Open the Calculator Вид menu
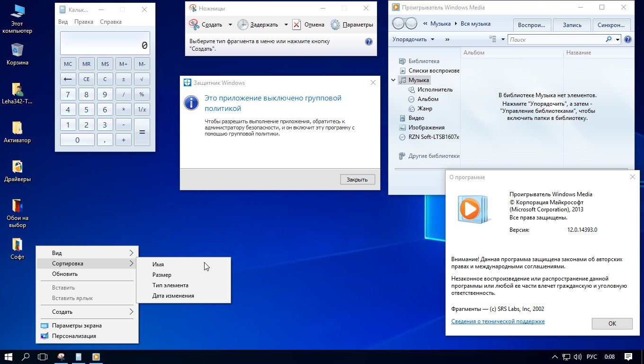 (x=63, y=22)
